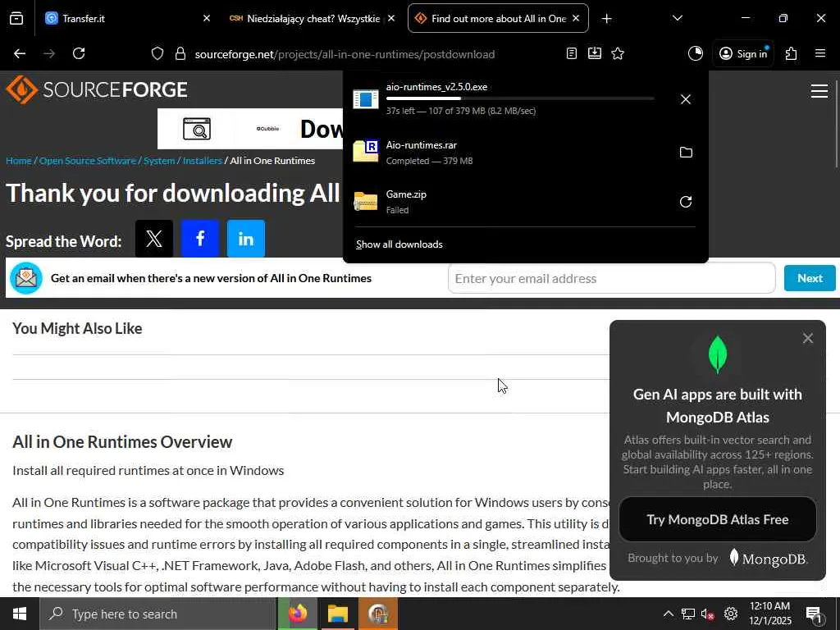840x630 pixels.
Task: Switch to the Niedziałający cheat tab
Action: pos(313,18)
